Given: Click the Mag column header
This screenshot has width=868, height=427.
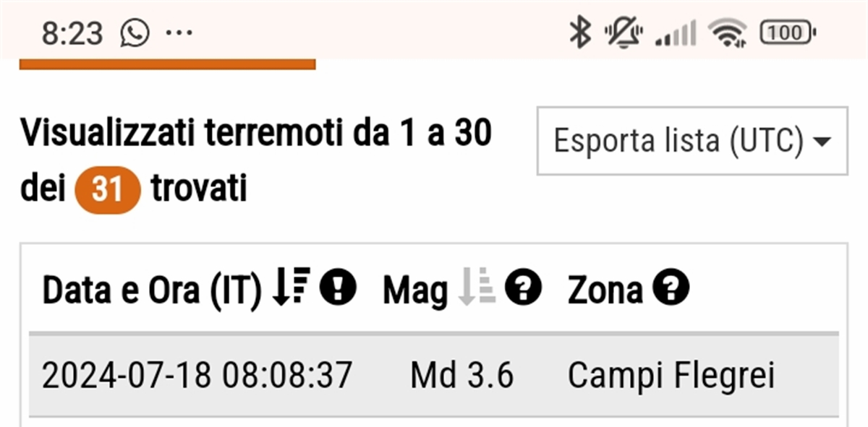Looking at the screenshot, I should [415, 290].
